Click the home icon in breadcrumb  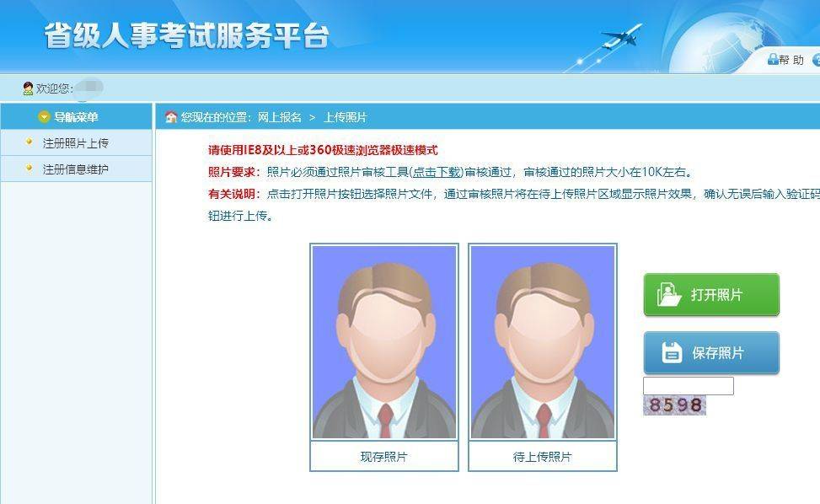click(x=171, y=116)
